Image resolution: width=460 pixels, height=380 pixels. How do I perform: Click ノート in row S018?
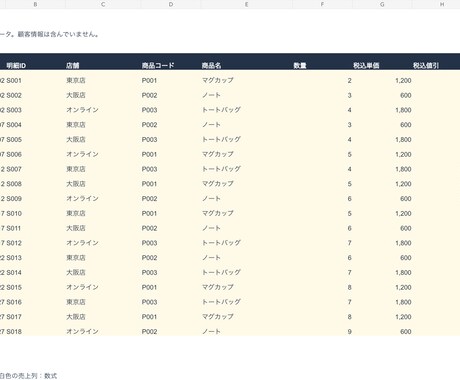pos(211,332)
